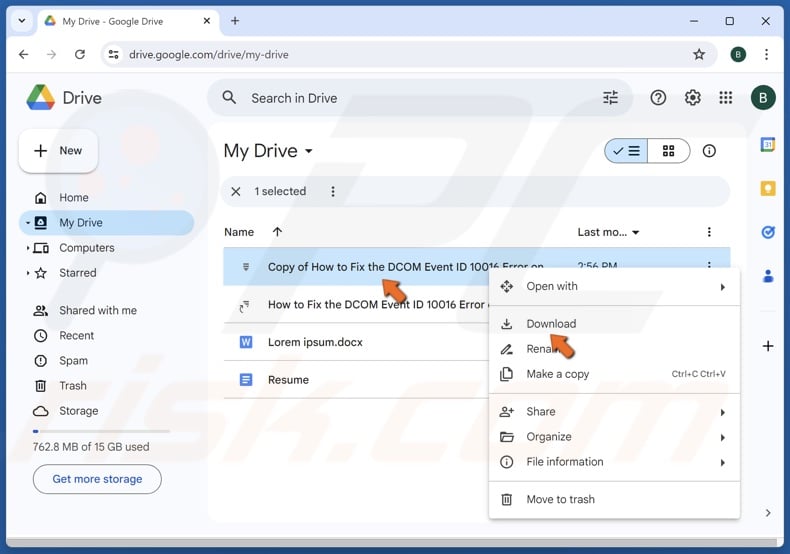
Task: Click the Lorem ipsum.docx Word icon
Action: (x=246, y=342)
